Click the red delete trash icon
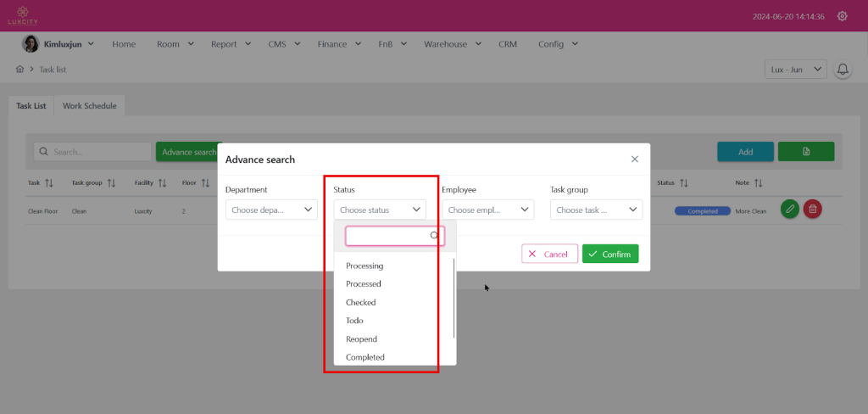 tap(812, 209)
